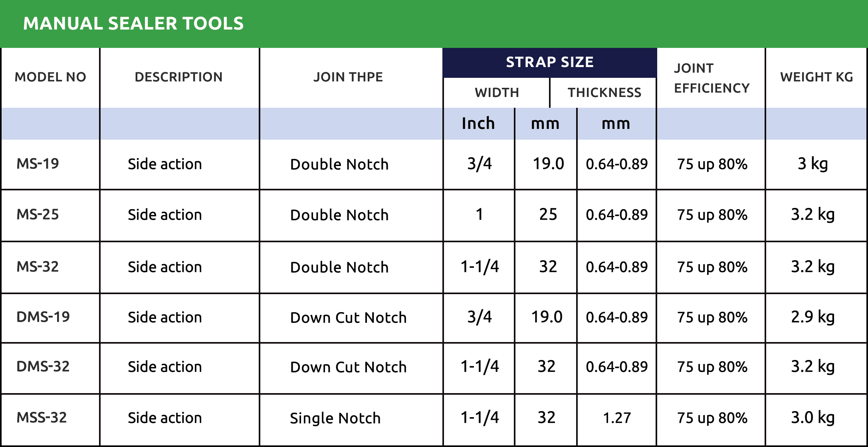Click the MANUAL SEALER TOOLS title

pos(133,24)
